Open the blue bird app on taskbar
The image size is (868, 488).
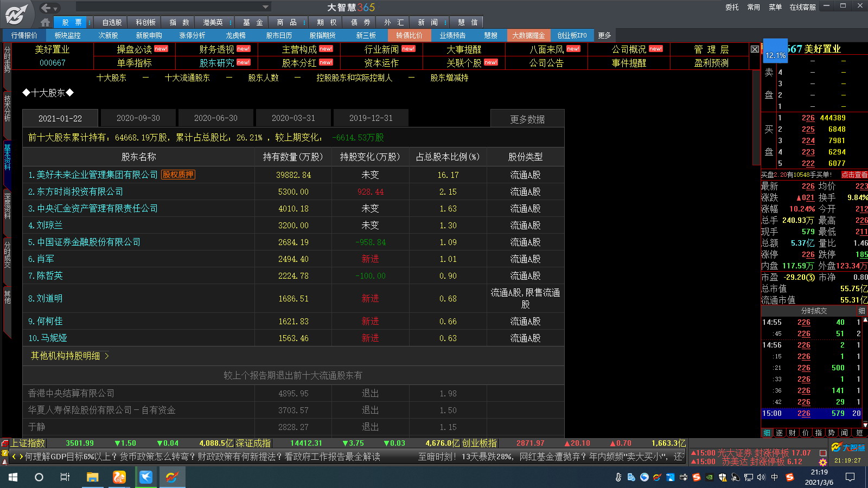point(146,477)
